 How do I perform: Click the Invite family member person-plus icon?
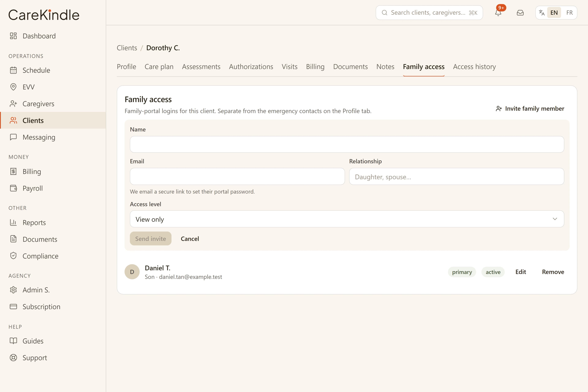click(x=499, y=109)
